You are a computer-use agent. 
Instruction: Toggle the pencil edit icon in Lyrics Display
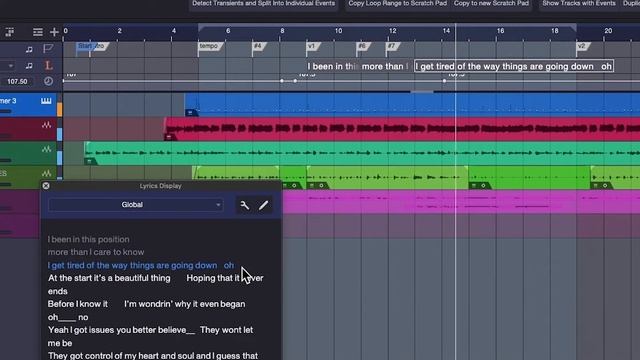pyautogui.click(x=264, y=205)
